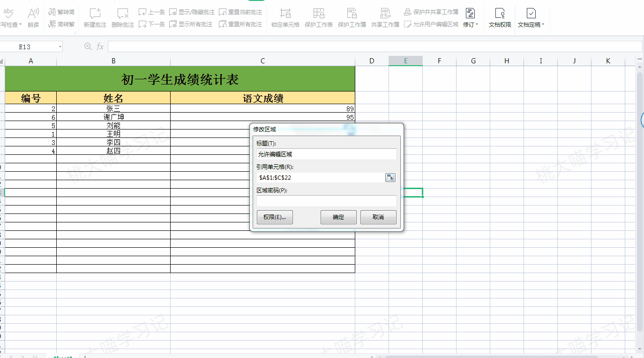Image resolution: width=644 pixels, height=358 pixels.
Task: Click into the formula bar input
Action: pos(375,46)
